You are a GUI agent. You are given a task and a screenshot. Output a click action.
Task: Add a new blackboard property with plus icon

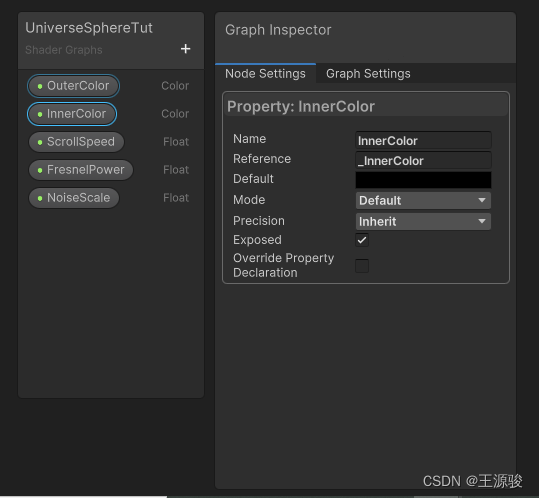coord(186,49)
